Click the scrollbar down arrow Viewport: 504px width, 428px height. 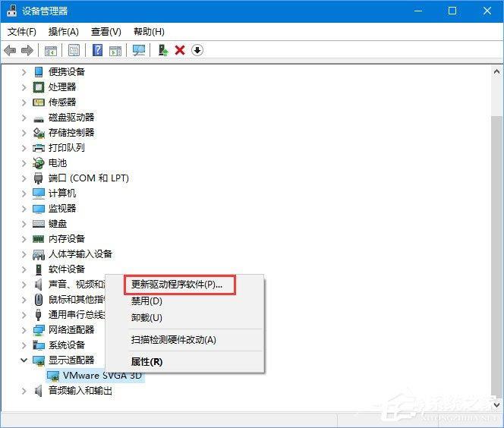point(496,405)
